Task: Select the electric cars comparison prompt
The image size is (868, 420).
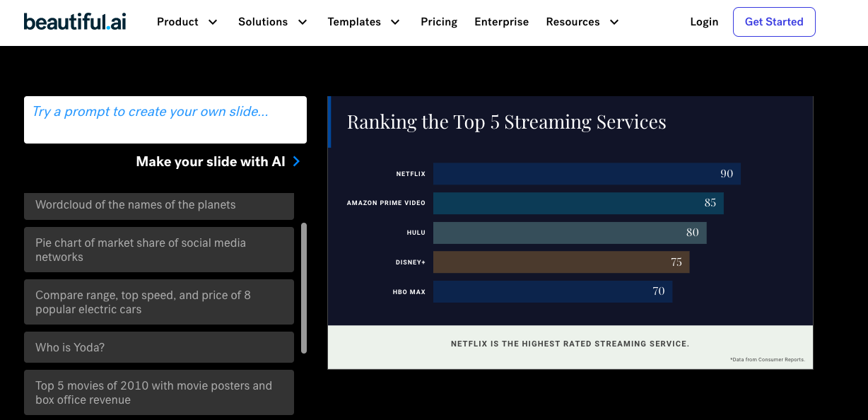Action: click(158, 302)
